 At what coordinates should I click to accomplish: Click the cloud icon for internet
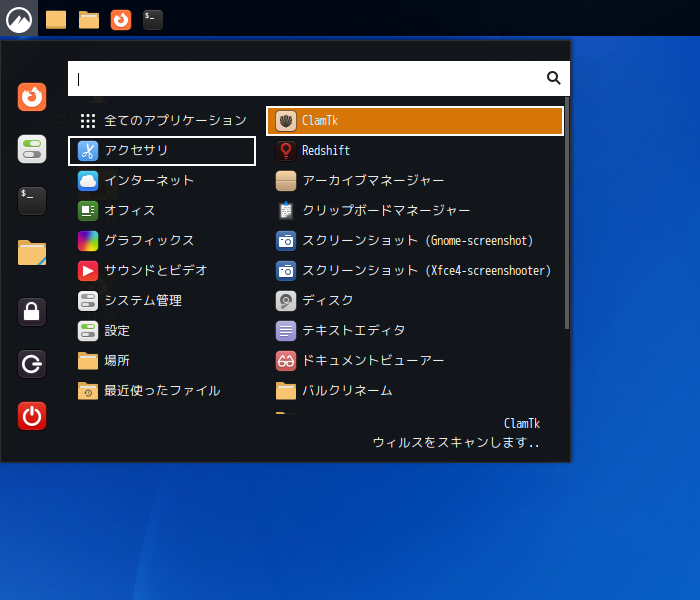click(88, 181)
